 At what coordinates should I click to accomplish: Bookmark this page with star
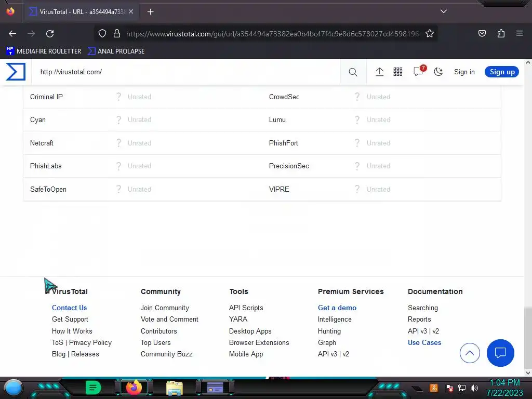[430, 34]
